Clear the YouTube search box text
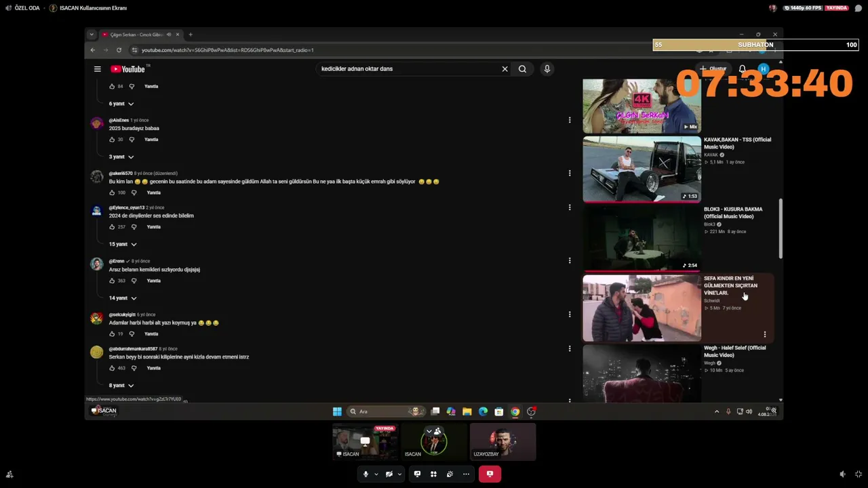Image resolution: width=868 pixels, height=488 pixels. pyautogui.click(x=505, y=69)
